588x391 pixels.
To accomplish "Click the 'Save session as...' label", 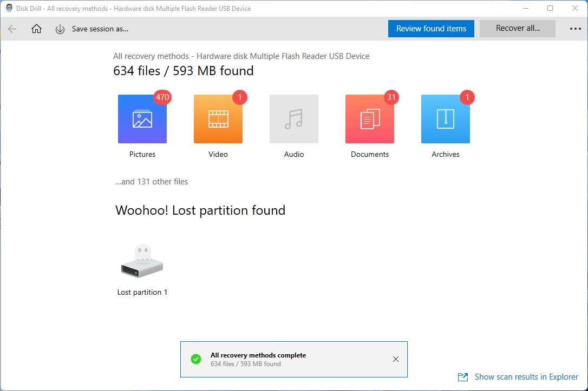I will (100, 29).
